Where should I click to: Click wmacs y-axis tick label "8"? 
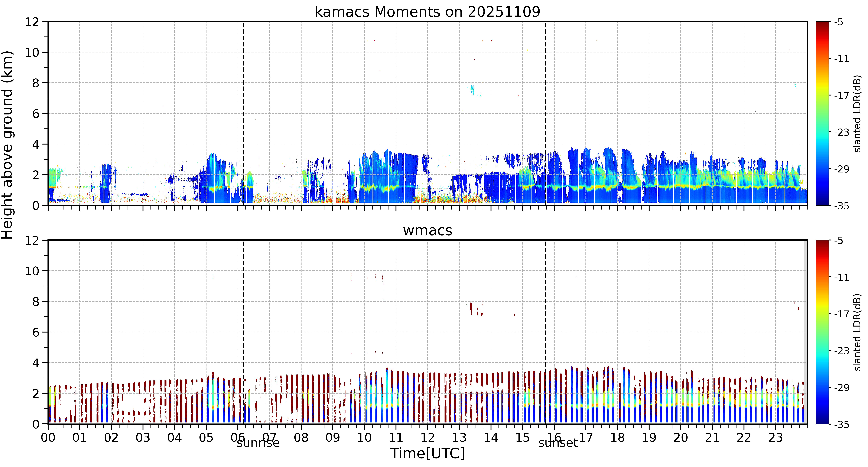tap(36, 302)
